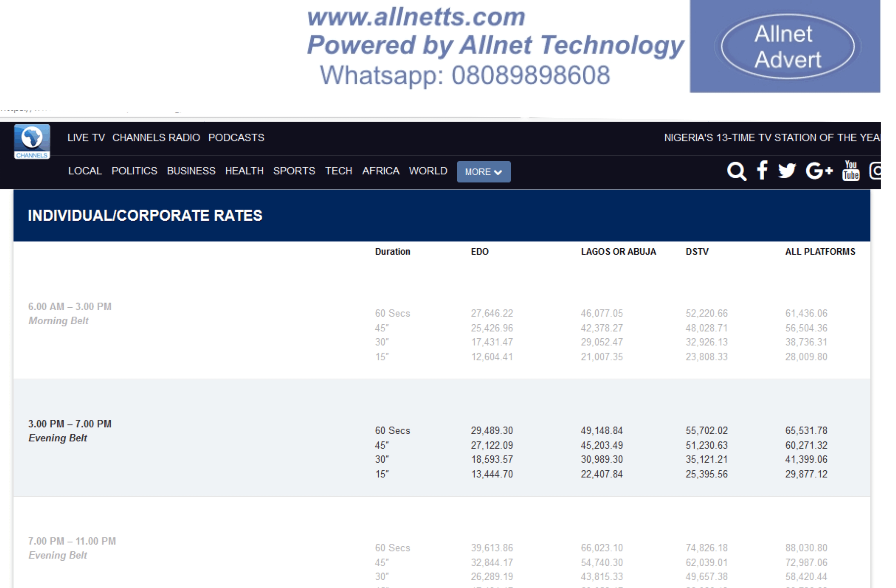Click the Allnet Advert oval badge
This screenshot has height=588, width=896.
coord(788,47)
